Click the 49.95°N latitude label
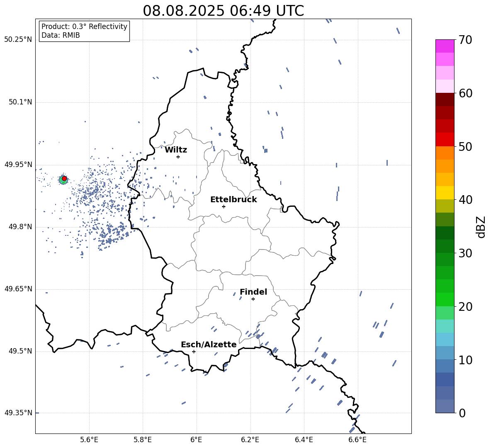 tap(18, 165)
